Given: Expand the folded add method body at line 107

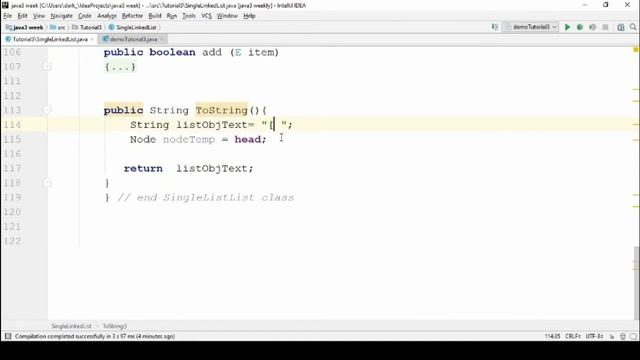Looking at the screenshot, I should coord(47,67).
